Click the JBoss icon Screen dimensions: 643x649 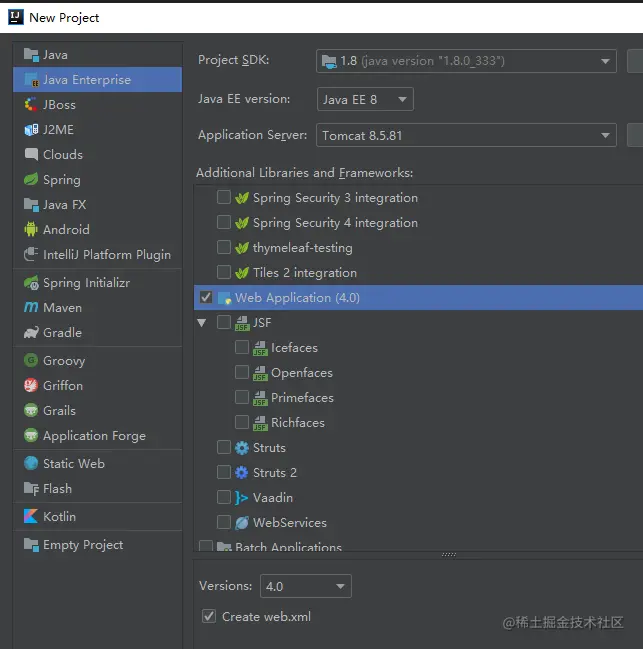tap(31, 104)
